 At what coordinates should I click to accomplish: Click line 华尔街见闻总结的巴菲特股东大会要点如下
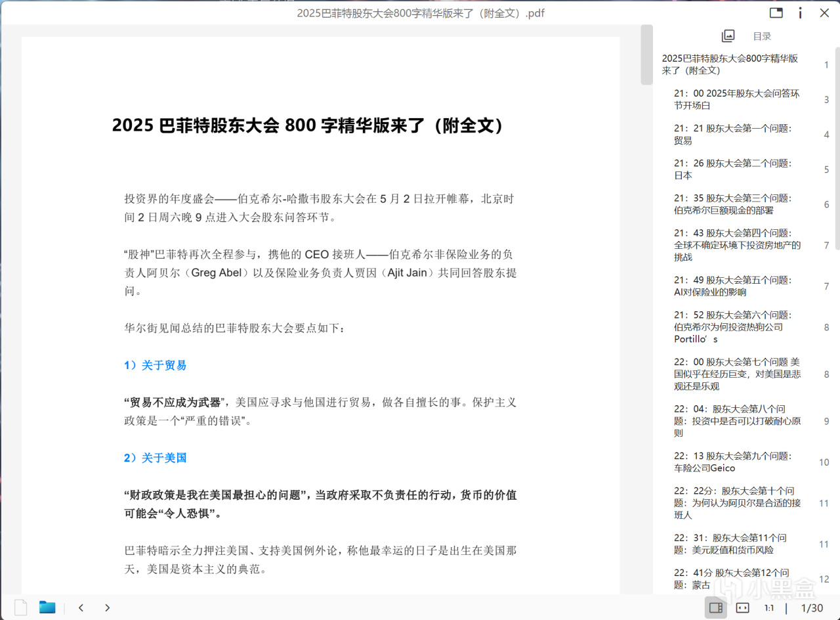click(234, 328)
